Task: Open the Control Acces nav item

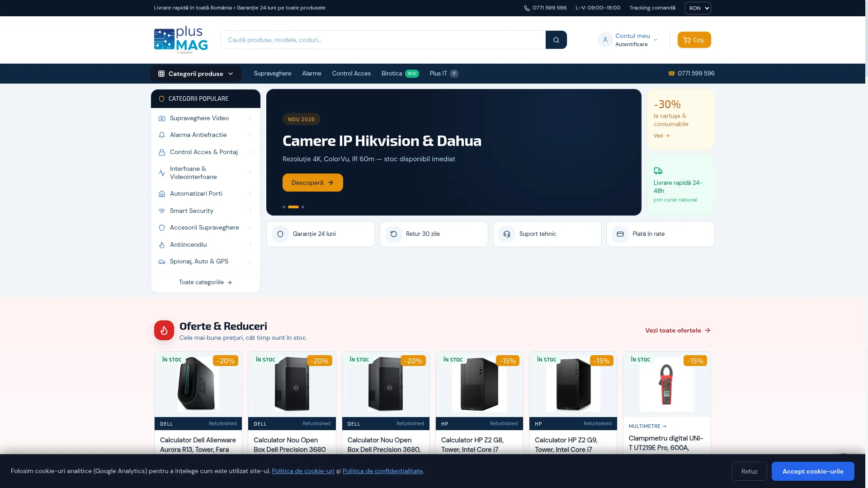Action: point(351,73)
